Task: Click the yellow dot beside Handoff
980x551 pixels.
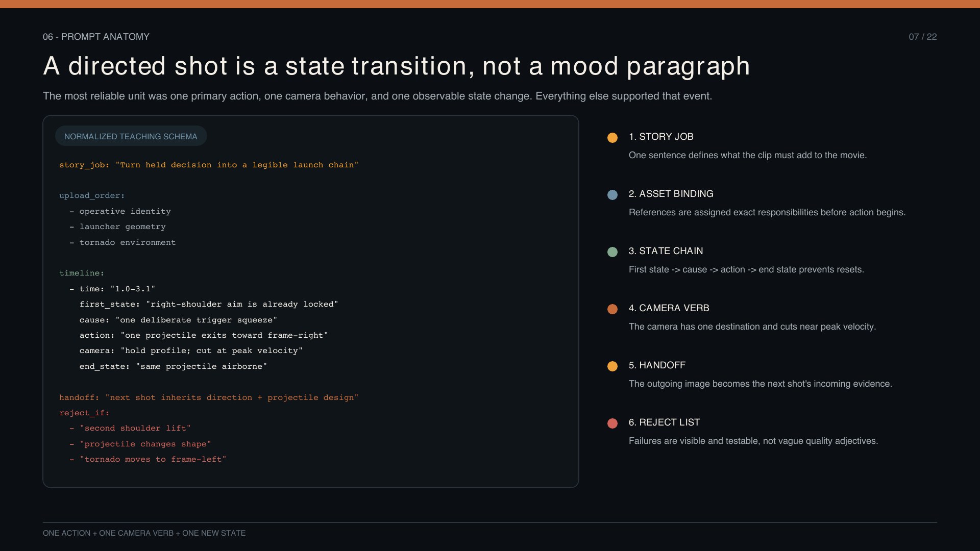Action: tap(612, 366)
